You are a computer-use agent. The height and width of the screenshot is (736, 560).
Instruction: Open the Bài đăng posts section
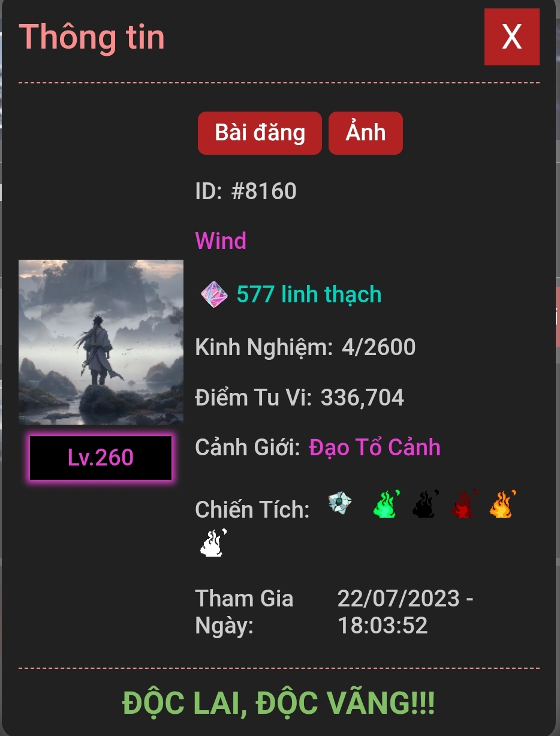click(x=260, y=133)
